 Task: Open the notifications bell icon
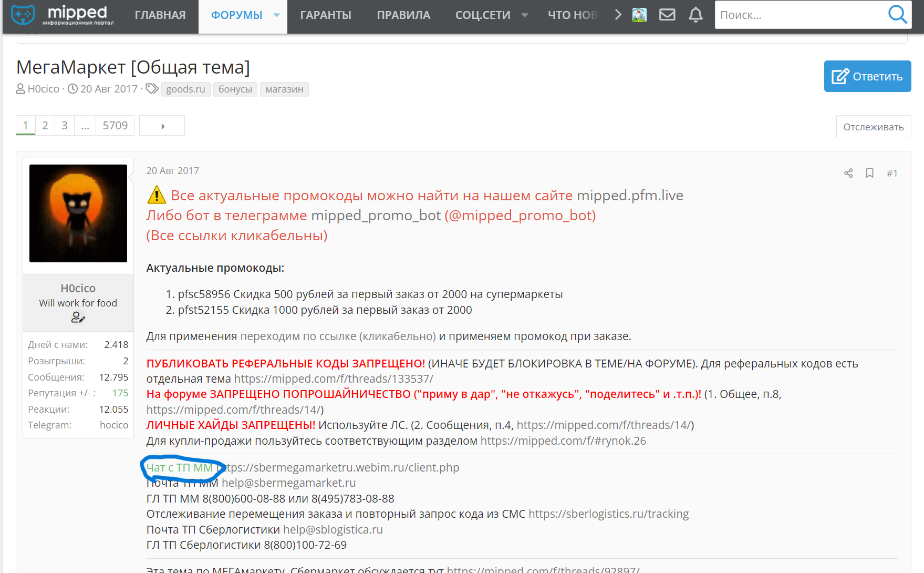tap(695, 15)
